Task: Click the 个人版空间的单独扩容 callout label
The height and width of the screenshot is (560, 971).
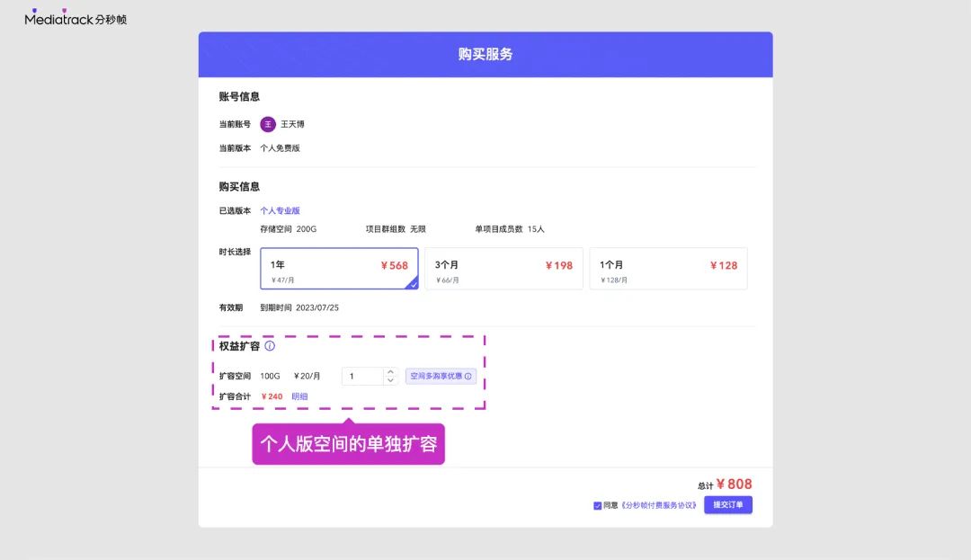Action: click(348, 444)
